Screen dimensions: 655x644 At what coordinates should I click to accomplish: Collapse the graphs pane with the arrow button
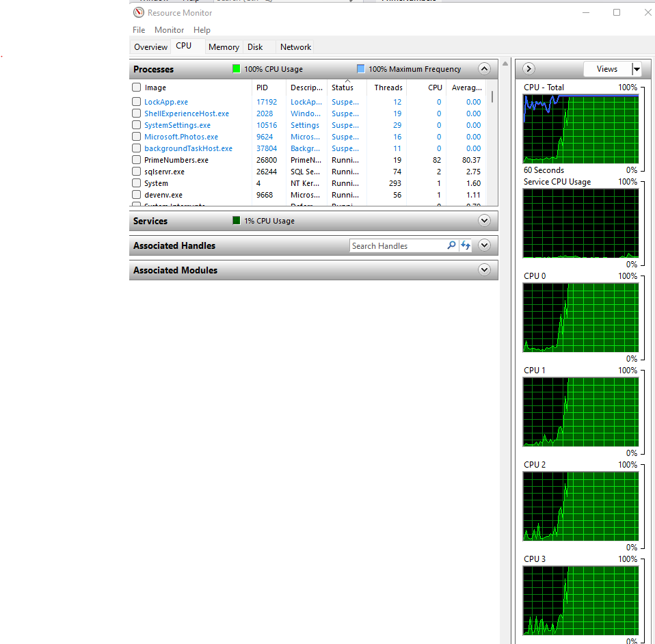tap(529, 69)
